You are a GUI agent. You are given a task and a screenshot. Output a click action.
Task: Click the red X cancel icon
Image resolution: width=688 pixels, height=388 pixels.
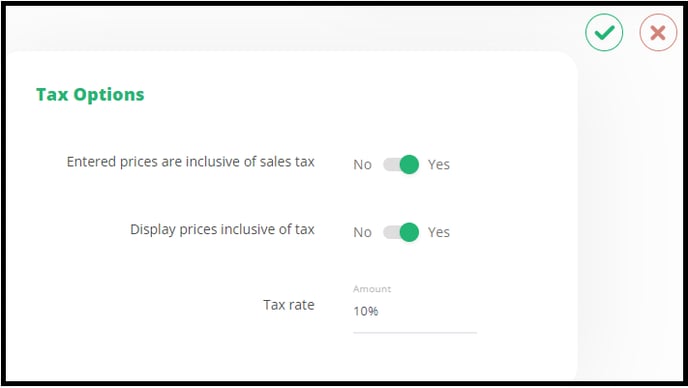[658, 32]
